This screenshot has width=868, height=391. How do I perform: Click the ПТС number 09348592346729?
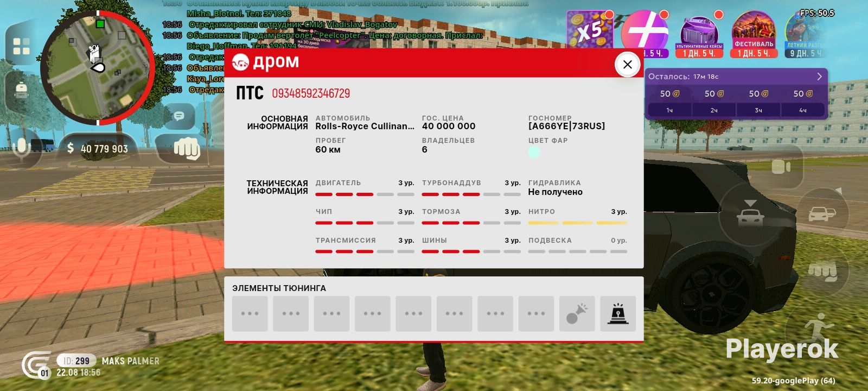coord(311,93)
